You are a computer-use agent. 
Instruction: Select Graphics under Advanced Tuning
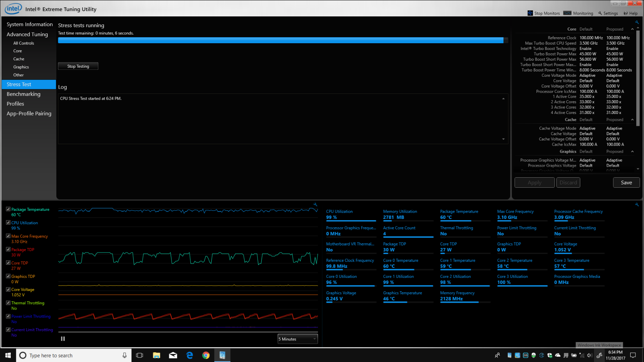(x=21, y=67)
